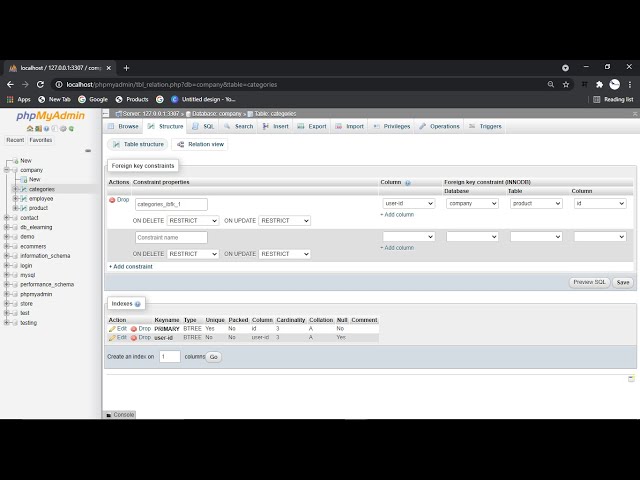
Task: Click the browser back arrow
Action: pyautogui.click(x=10, y=84)
